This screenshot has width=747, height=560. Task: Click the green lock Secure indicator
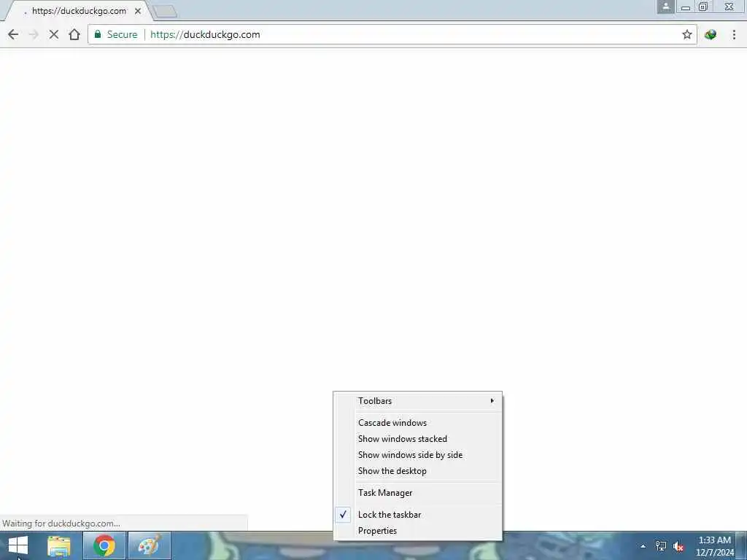(x=116, y=34)
